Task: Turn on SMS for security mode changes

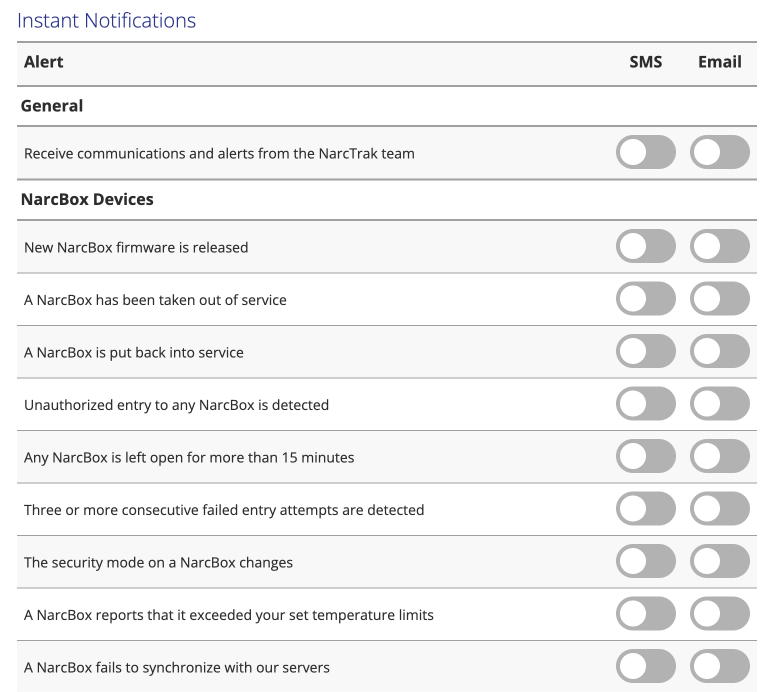Action: pyautogui.click(x=646, y=562)
